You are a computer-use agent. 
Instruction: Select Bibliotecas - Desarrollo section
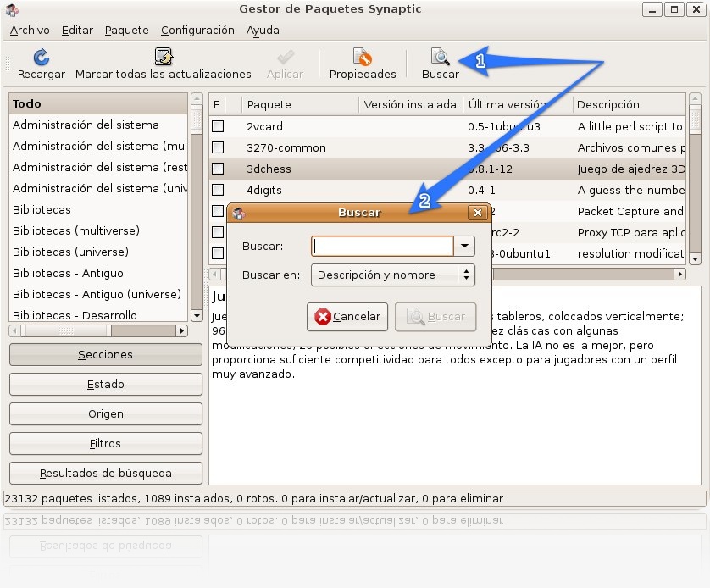tap(97, 314)
